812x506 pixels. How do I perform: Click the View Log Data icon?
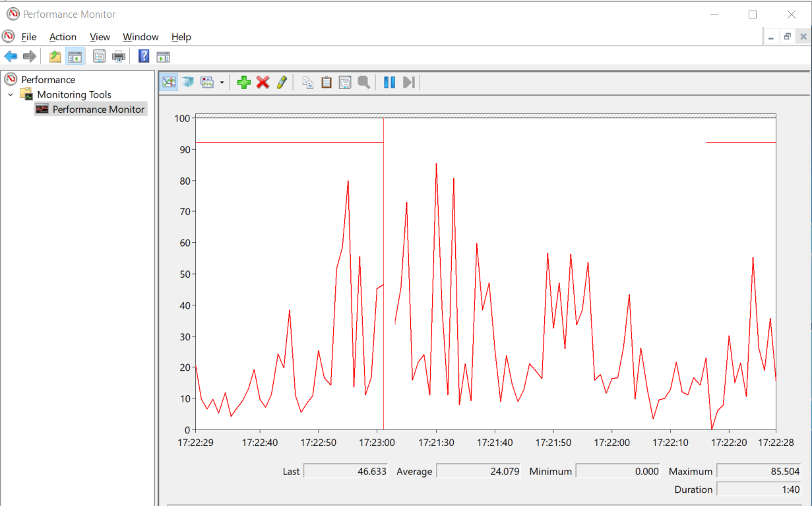188,82
